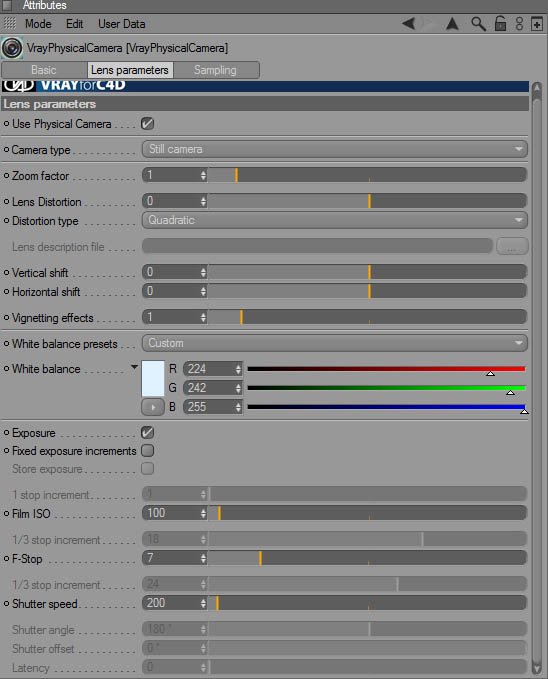548x679 pixels.
Task: Click the White balance color swatch
Action: [153, 378]
